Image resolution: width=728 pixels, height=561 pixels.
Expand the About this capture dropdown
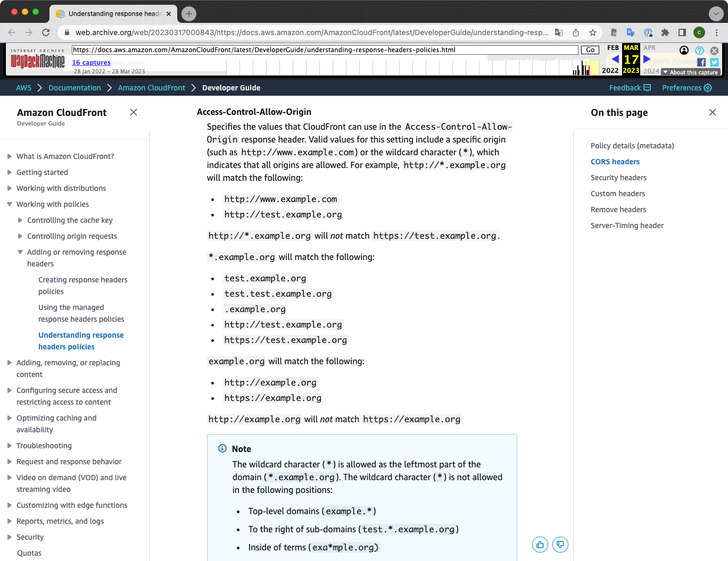pos(690,72)
